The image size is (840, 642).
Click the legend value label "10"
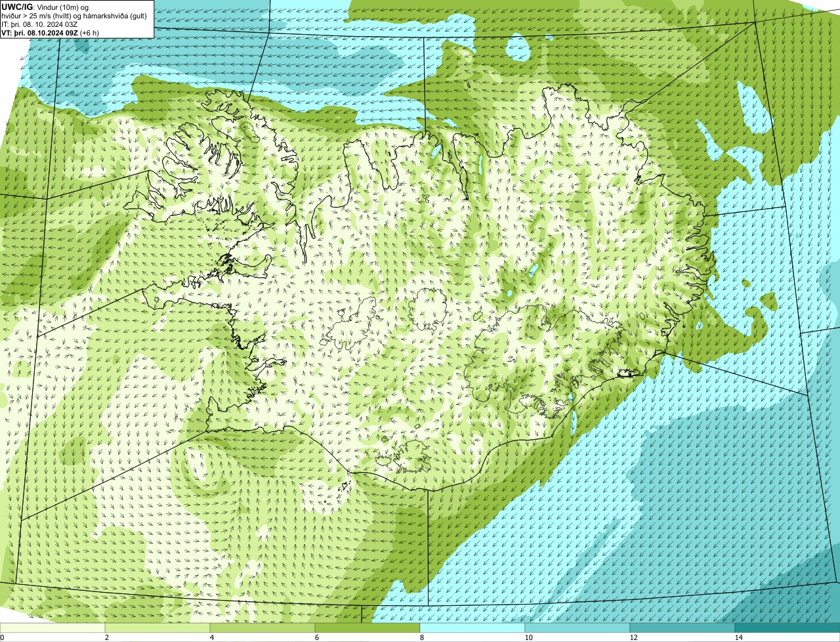[x=528, y=637]
